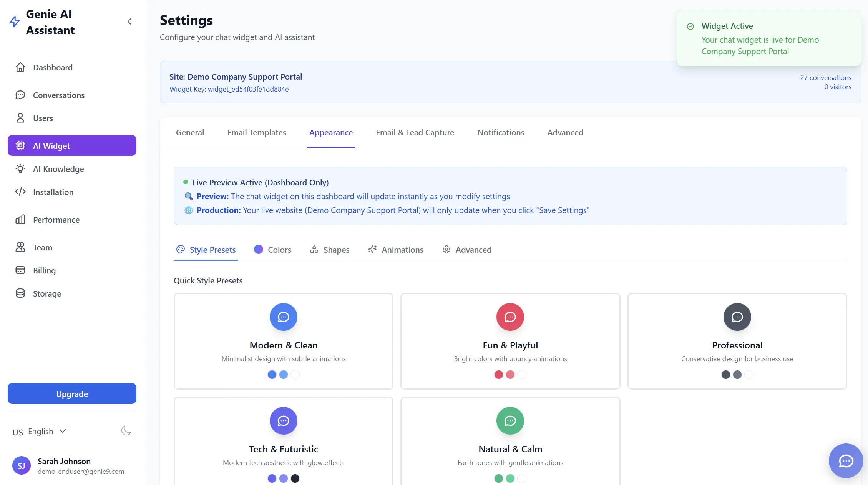This screenshot has width=868, height=485.
Task: Open the Advanced sub-tab with gear icon
Action: [466, 250]
